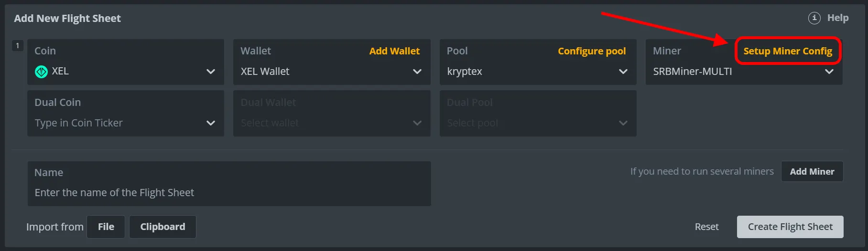Click the XEL coin logo icon
Image resolution: width=868 pixels, height=251 pixels.
tap(42, 72)
